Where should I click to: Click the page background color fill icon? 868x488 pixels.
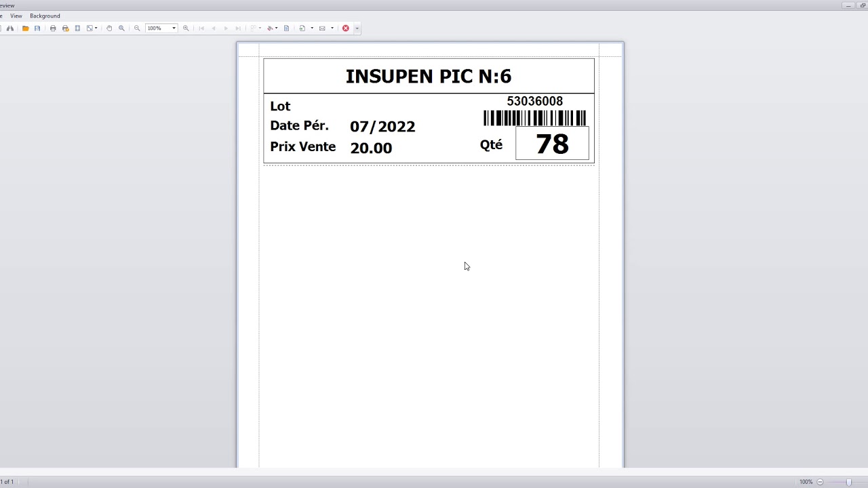coord(269,28)
